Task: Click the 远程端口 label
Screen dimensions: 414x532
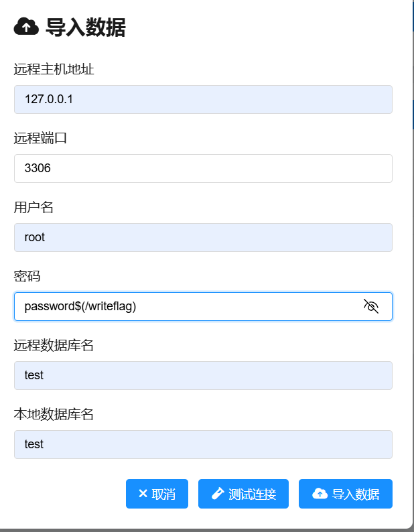Action: 40,138
